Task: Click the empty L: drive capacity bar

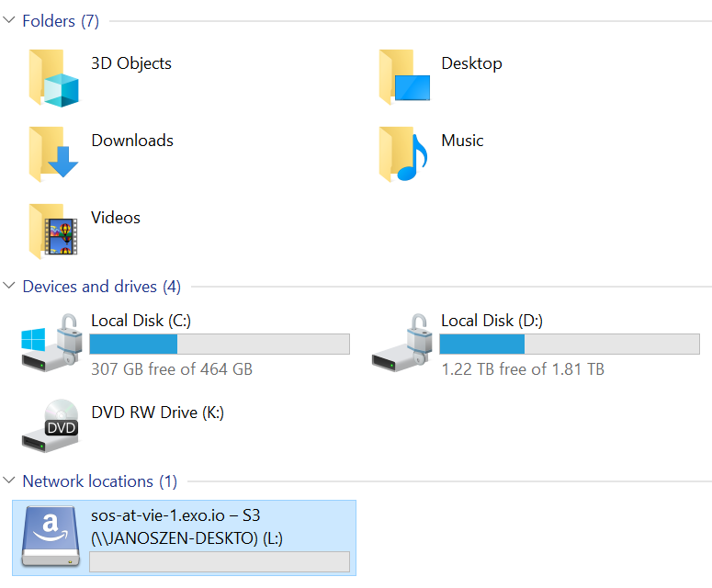Action: click(x=220, y=561)
